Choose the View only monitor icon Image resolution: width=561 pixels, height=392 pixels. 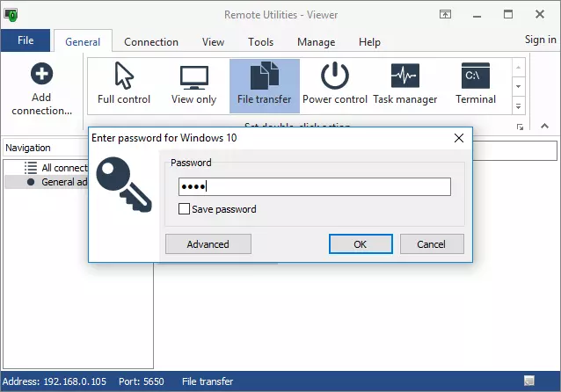(193, 76)
